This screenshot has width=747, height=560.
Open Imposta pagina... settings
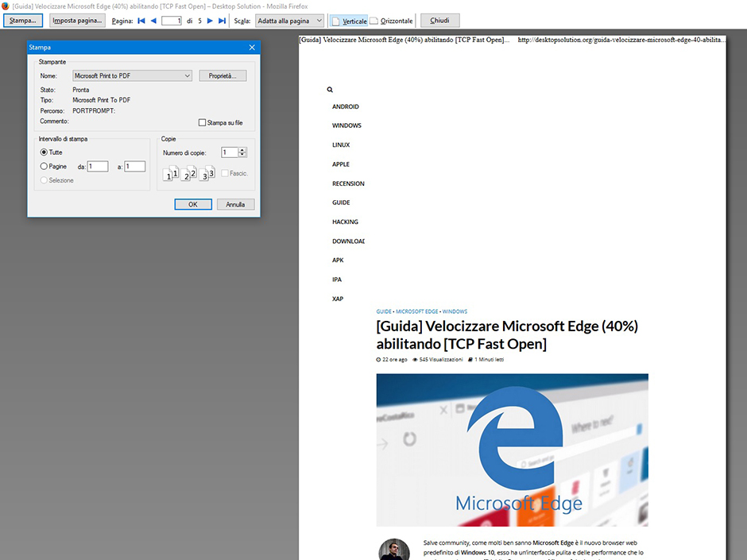pyautogui.click(x=77, y=21)
